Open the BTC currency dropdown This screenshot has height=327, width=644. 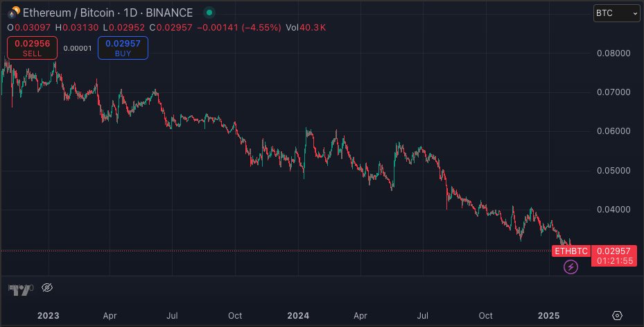pyautogui.click(x=616, y=13)
